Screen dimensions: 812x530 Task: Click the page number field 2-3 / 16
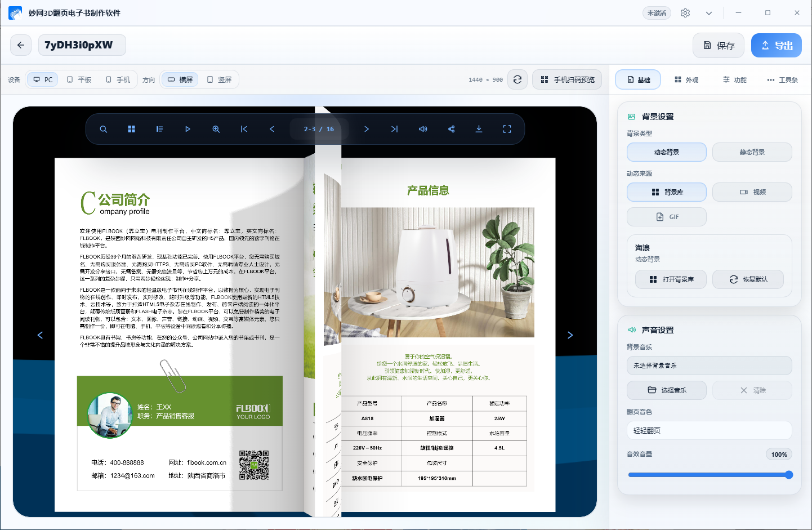coord(319,129)
